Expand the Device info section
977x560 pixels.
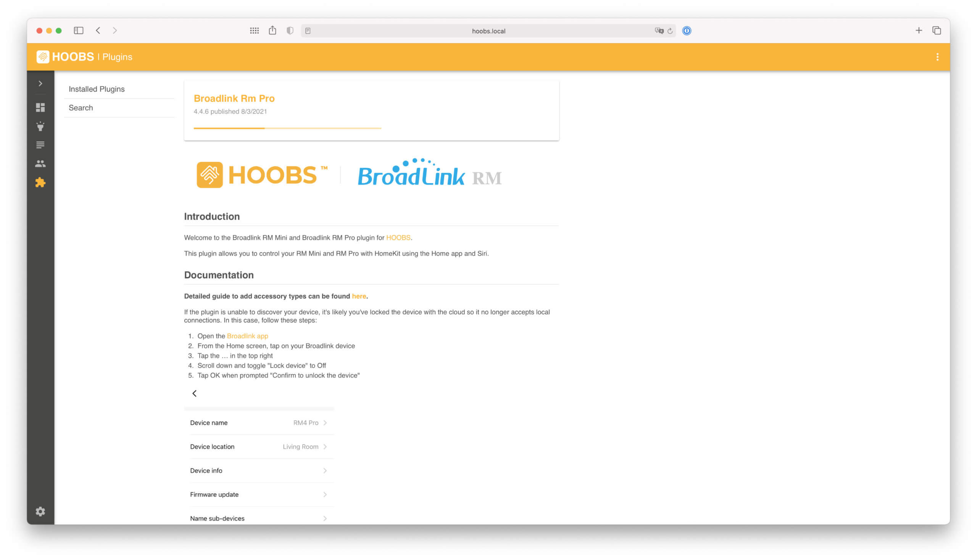[x=325, y=470]
